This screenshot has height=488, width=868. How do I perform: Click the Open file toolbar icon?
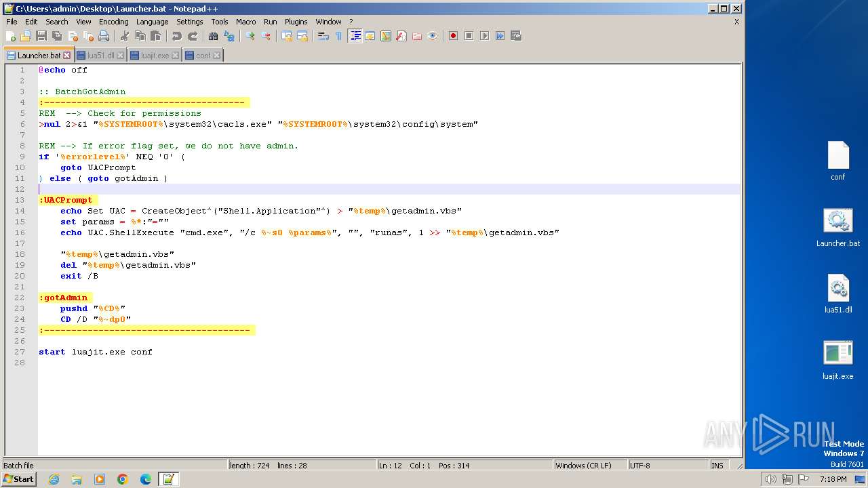(26, 36)
